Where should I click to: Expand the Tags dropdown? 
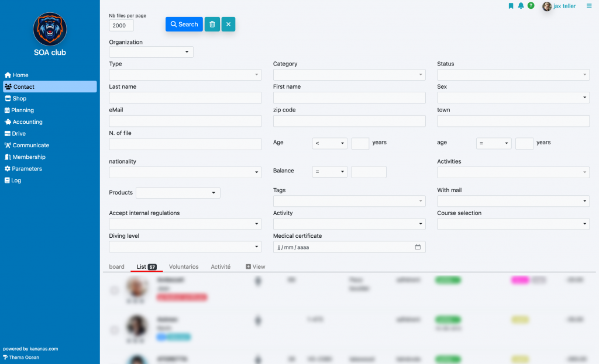point(349,201)
